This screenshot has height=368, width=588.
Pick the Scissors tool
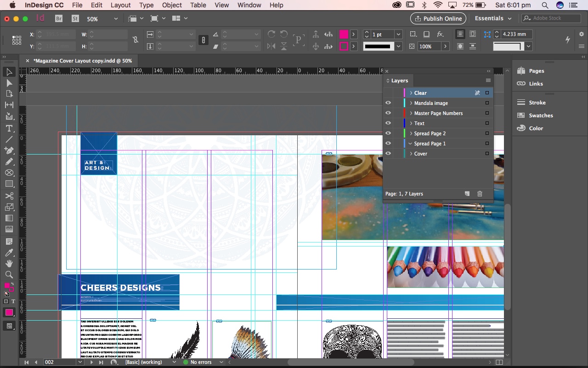pos(9,195)
